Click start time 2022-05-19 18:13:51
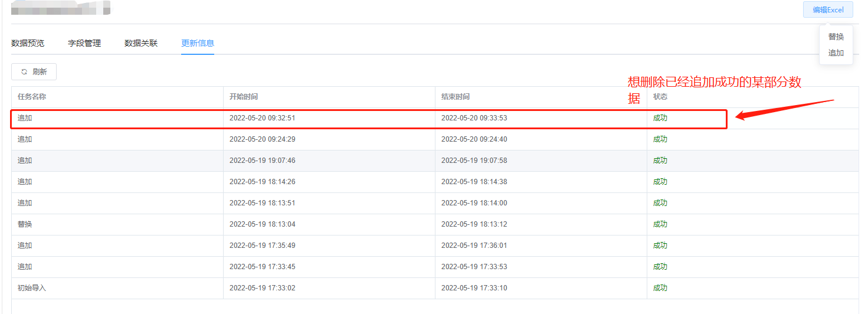The image size is (868, 314). point(263,203)
